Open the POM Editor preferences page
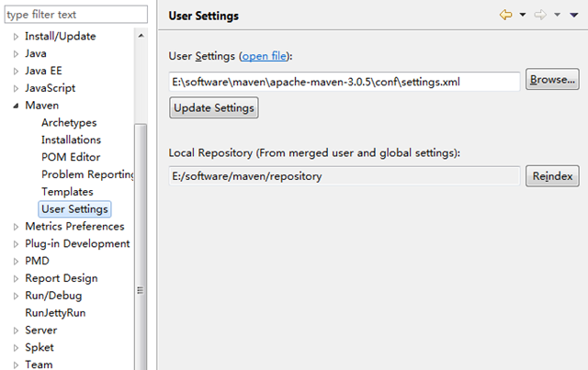Image resolution: width=588 pixels, height=370 pixels. coord(71,157)
